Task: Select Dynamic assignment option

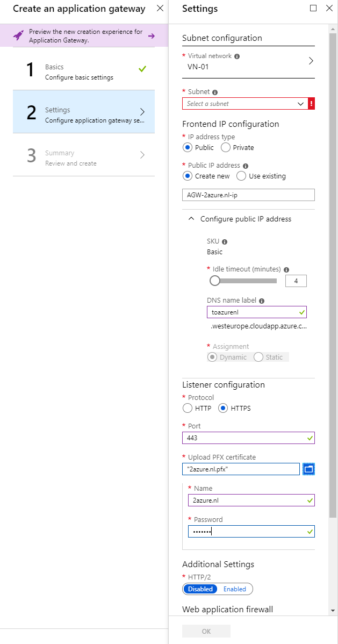Action: pos(212,357)
